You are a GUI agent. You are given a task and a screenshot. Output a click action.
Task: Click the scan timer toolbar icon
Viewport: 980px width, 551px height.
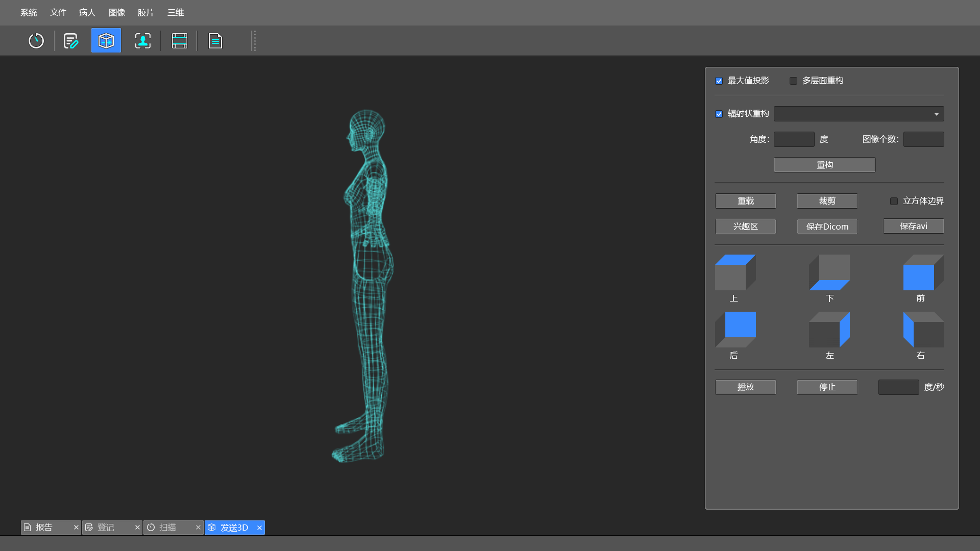tap(36, 41)
